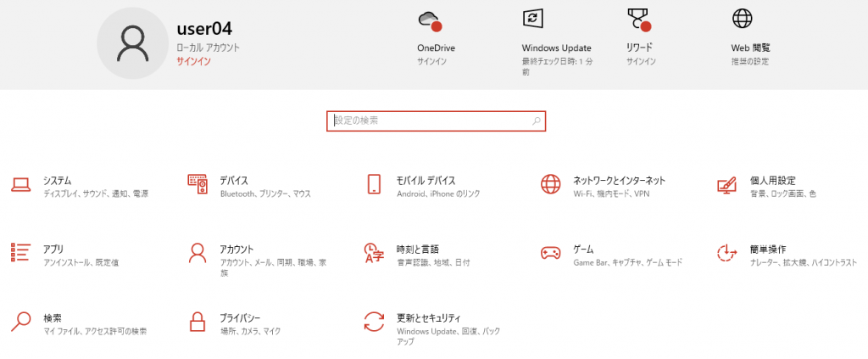Select the 時刻と言語 clock icon
868x359 pixels.
tap(374, 253)
